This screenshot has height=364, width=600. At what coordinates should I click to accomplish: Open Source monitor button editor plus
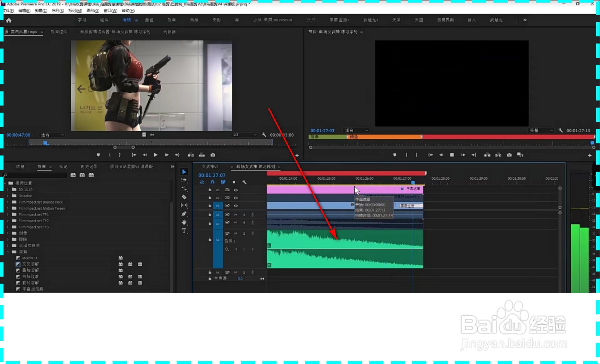(x=297, y=155)
